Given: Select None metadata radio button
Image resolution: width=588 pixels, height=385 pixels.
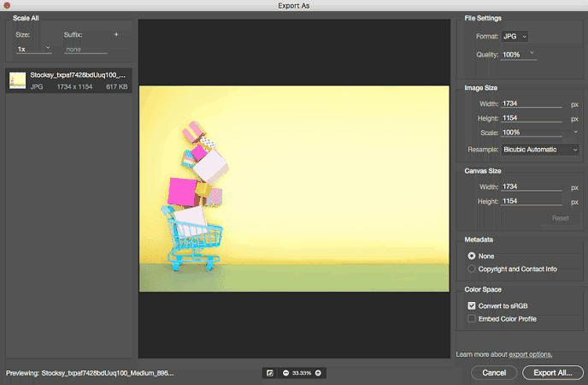Looking at the screenshot, I should 471,256.
